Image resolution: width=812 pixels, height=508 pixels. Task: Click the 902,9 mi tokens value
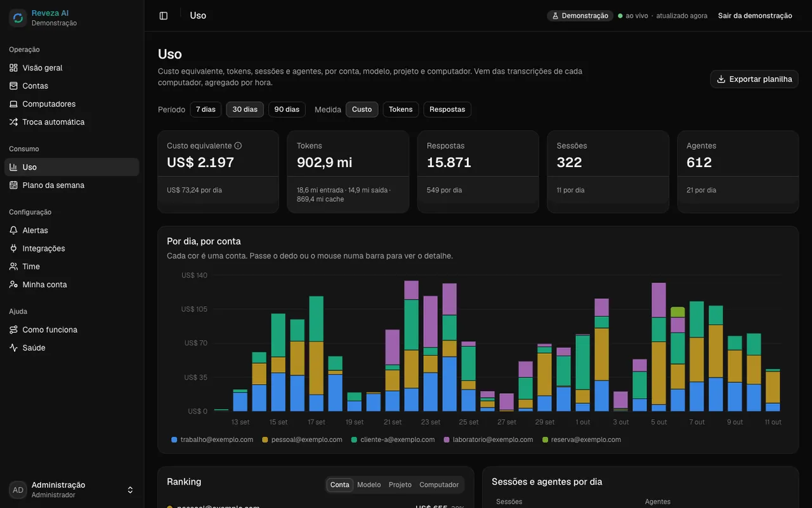click(x=324, y=162)
